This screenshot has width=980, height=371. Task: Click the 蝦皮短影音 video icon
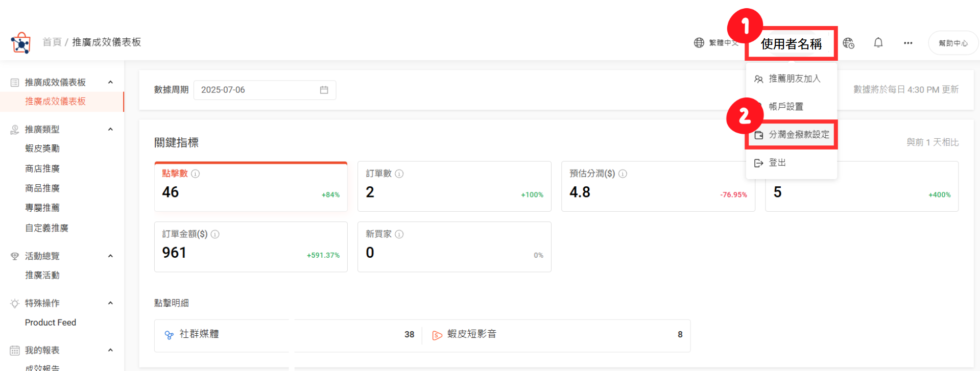pyautogui.click(x=437, y=335)
